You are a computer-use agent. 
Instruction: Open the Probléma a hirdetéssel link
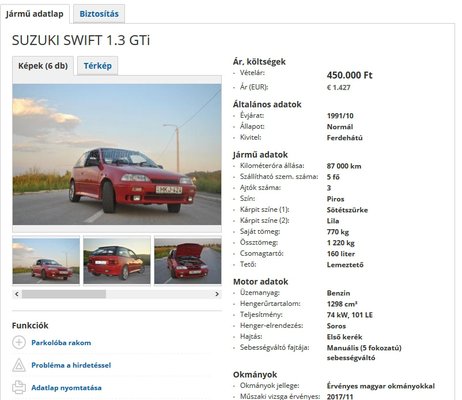point(71,365)
